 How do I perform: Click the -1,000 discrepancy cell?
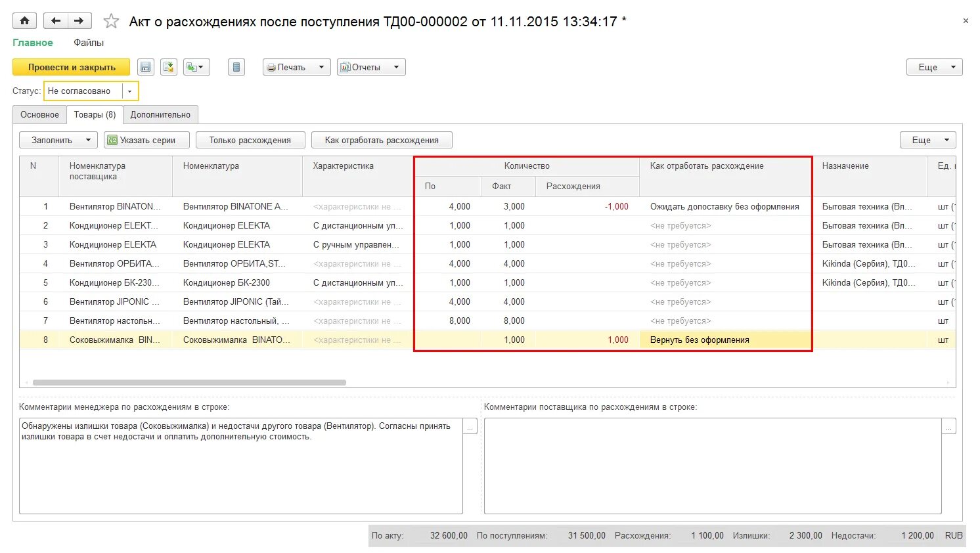[x=587, y=206]
